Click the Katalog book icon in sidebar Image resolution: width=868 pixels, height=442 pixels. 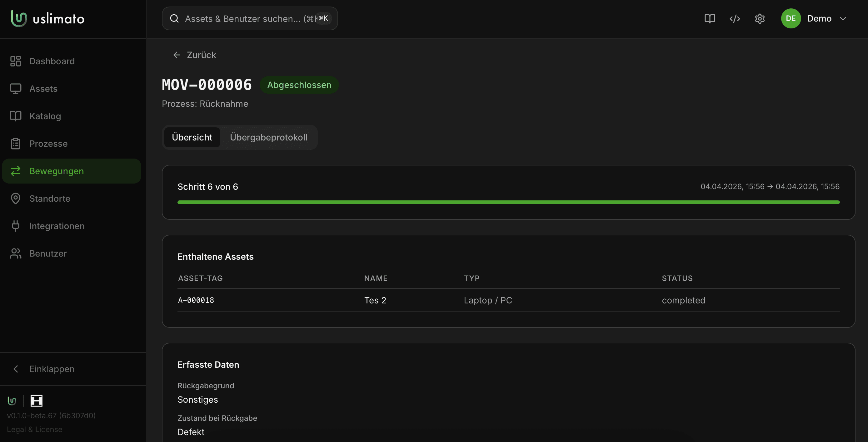[x=16, y=116]
